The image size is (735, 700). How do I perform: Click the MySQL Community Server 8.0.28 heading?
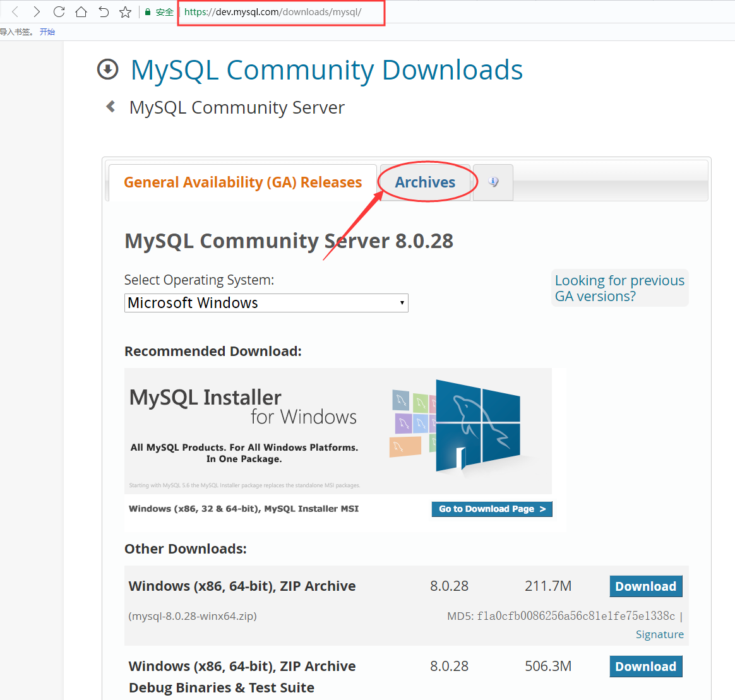click(x=289, y=241)
